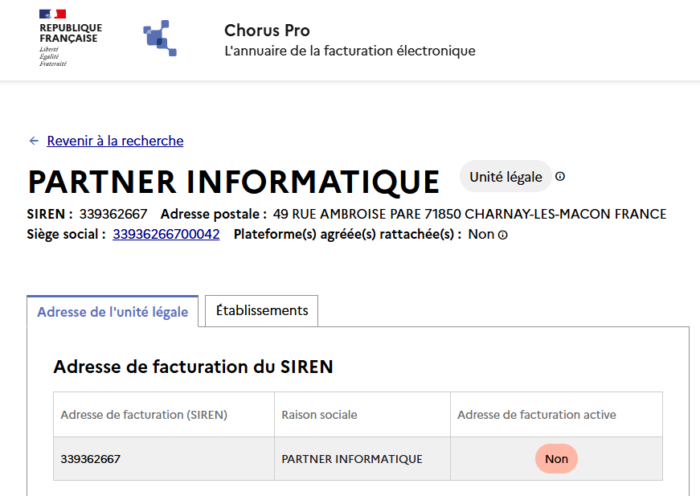Click the Unité légale badge
The width and height of the screenshot is (700, 496).
(x=505, y=177)
